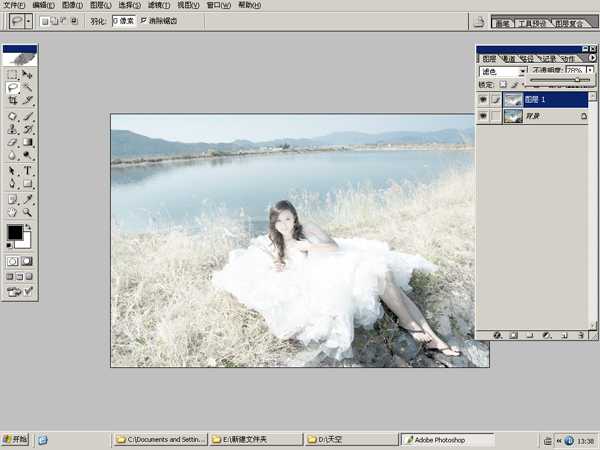Viewport: 600px width, 450px height.
Task: Expand the Lasso tool preset picker arrow
Action: point(28,20)
